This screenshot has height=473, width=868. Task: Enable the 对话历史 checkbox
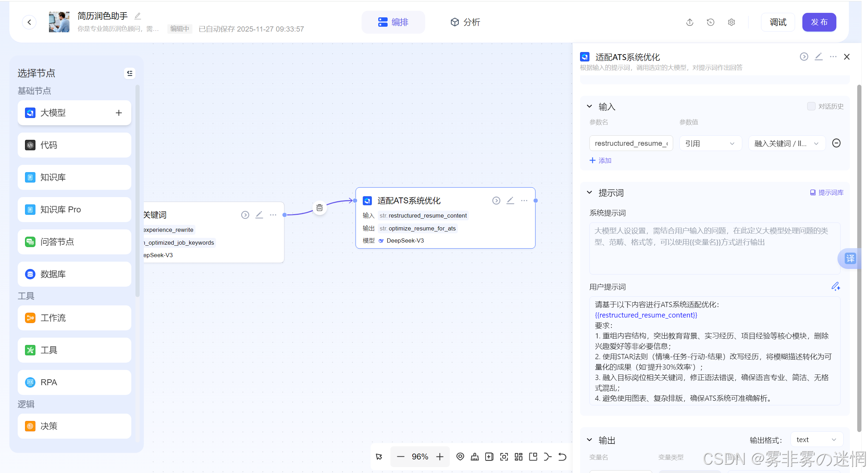click(811, 106)
